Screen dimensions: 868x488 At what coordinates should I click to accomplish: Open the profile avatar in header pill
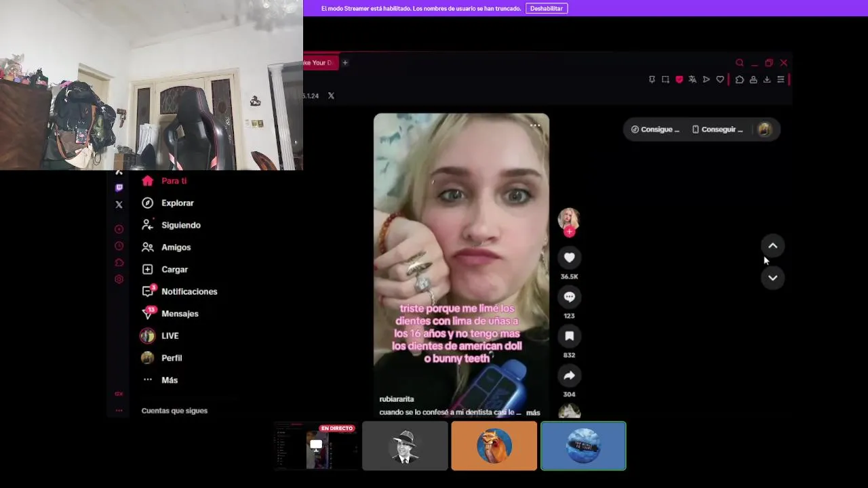pos(764,129)
